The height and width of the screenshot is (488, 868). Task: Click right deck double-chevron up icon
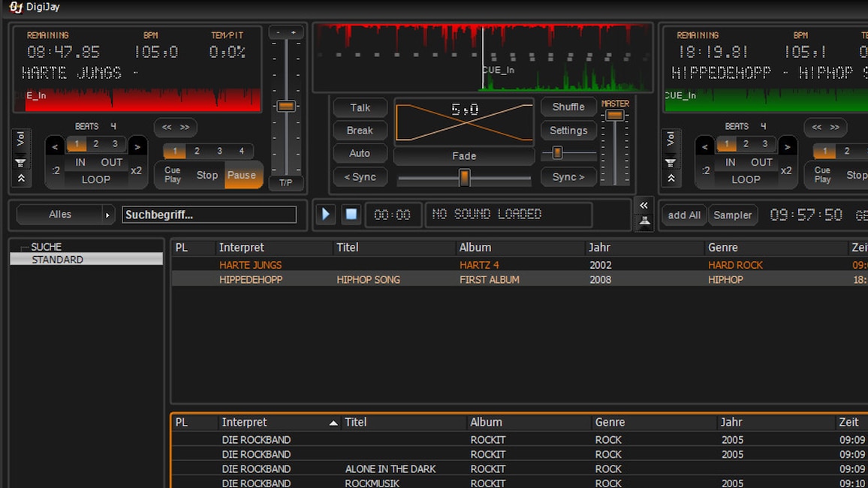(x=671, y=179)
